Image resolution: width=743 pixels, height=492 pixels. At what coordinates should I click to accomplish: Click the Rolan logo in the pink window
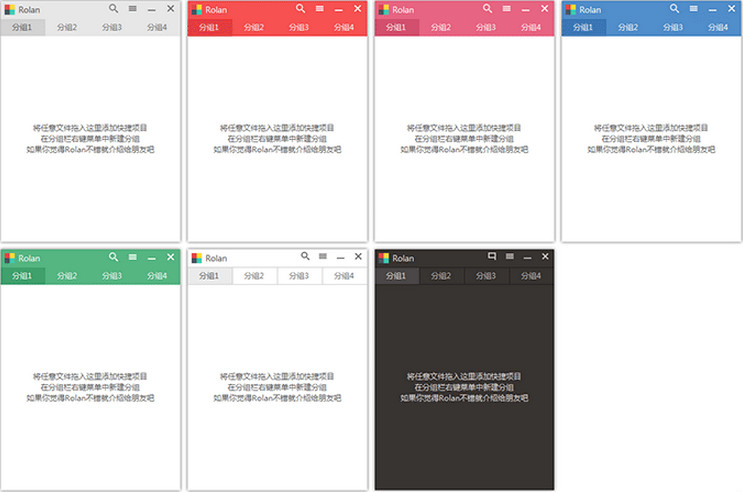(x=384, y=9)
